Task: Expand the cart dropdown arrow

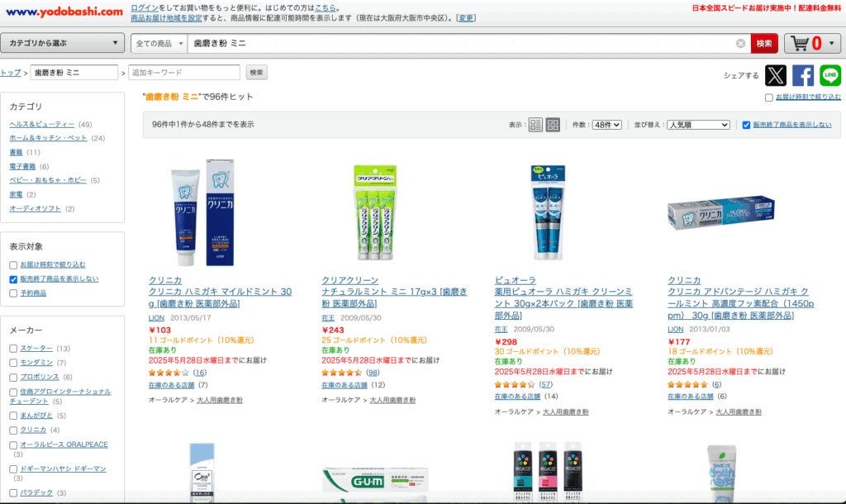Action: click(x=831, y=43)
